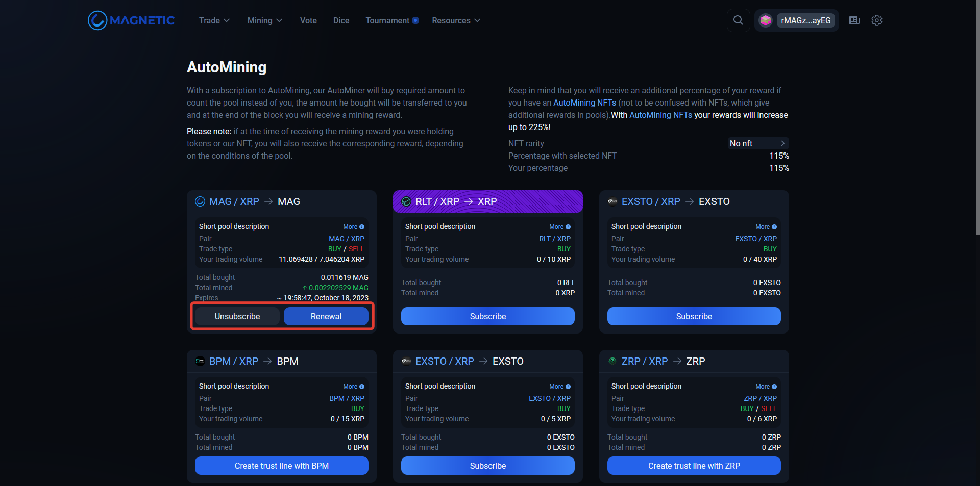Click the '0 / 10 XRP' trading volume
This screenshot has height=486, width=980.
tap(554, 259)
